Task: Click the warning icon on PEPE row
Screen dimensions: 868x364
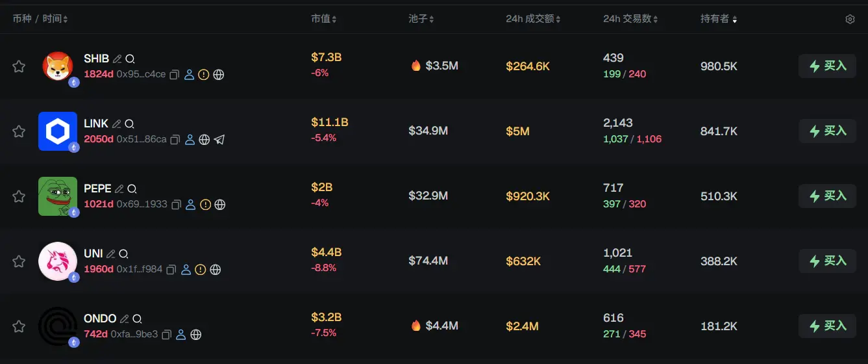Action: point(205,205)
